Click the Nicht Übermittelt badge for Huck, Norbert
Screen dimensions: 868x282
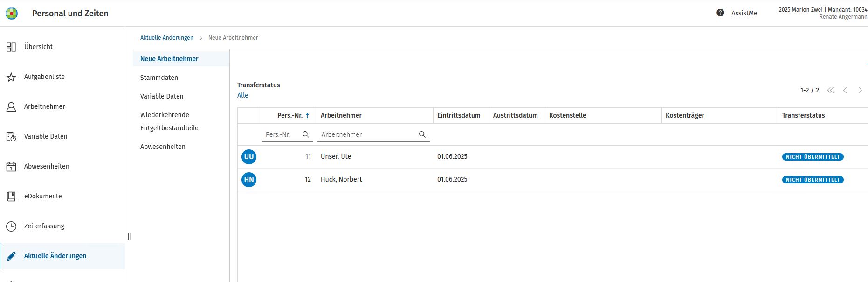click(813, 180)
